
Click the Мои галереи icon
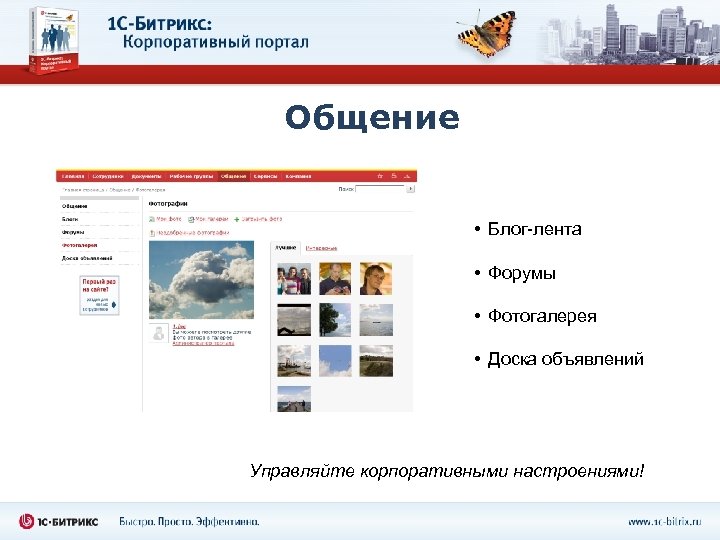(191, 219)
